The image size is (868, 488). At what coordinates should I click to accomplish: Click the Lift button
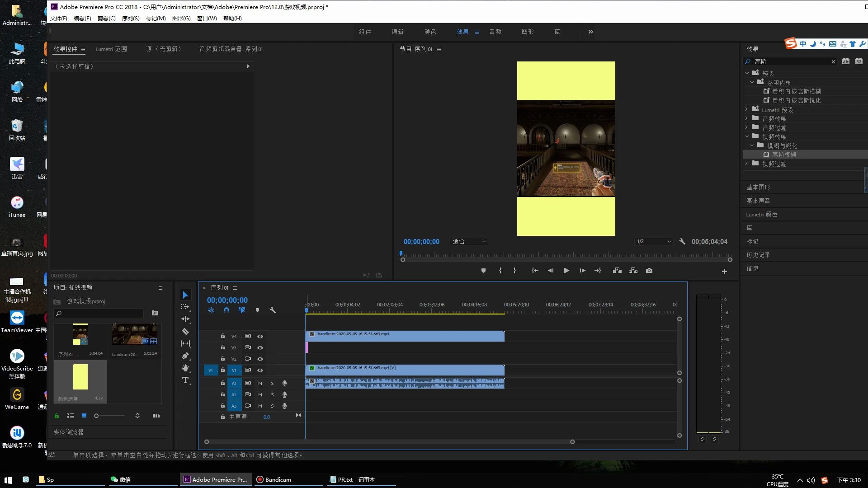click(617, 271)
